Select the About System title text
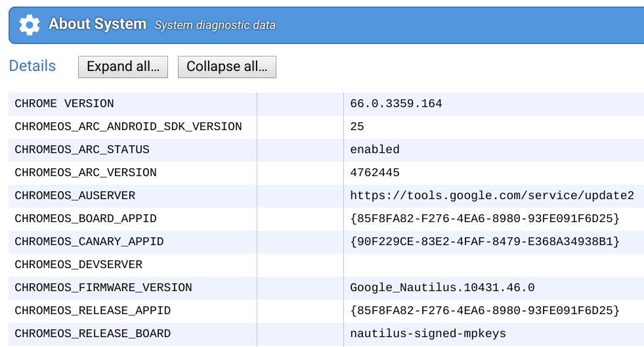 pyautogui.click(x=97, y=24)
